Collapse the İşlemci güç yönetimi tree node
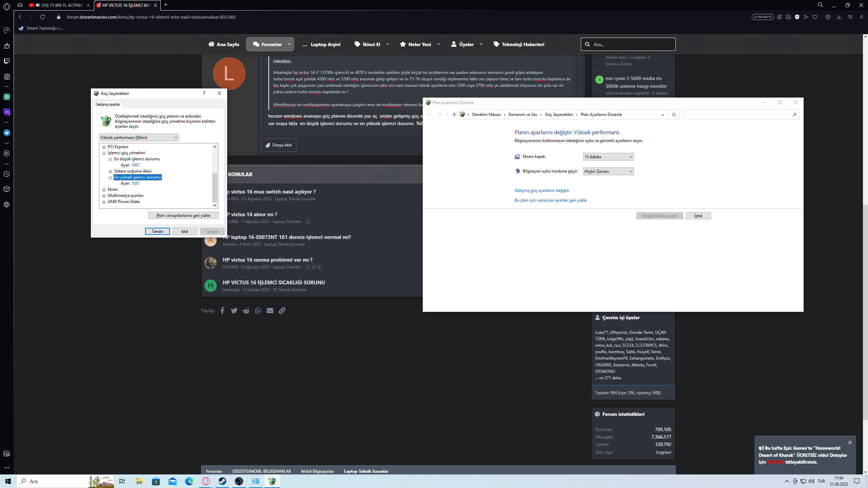Image resolution: width=868 pixels, height=488 pixels. [104, 153]
